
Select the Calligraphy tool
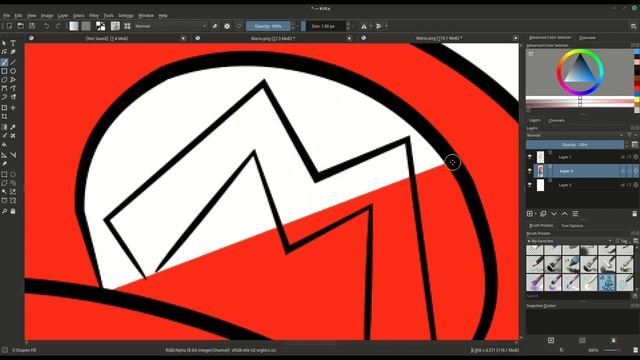point(13,52)
